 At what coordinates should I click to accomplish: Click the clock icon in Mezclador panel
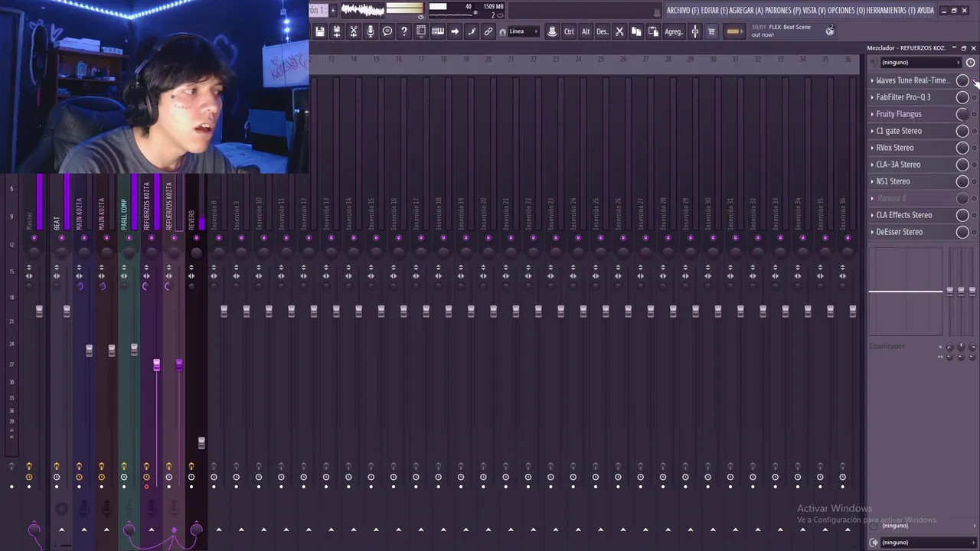(x=971, y=62)
